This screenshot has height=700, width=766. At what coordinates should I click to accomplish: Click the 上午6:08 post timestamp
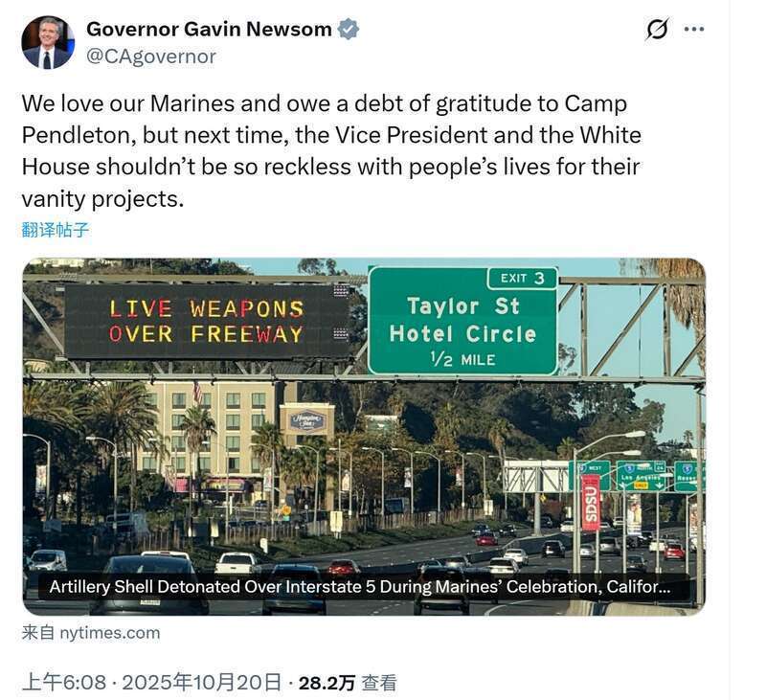(x=63, y=683)
